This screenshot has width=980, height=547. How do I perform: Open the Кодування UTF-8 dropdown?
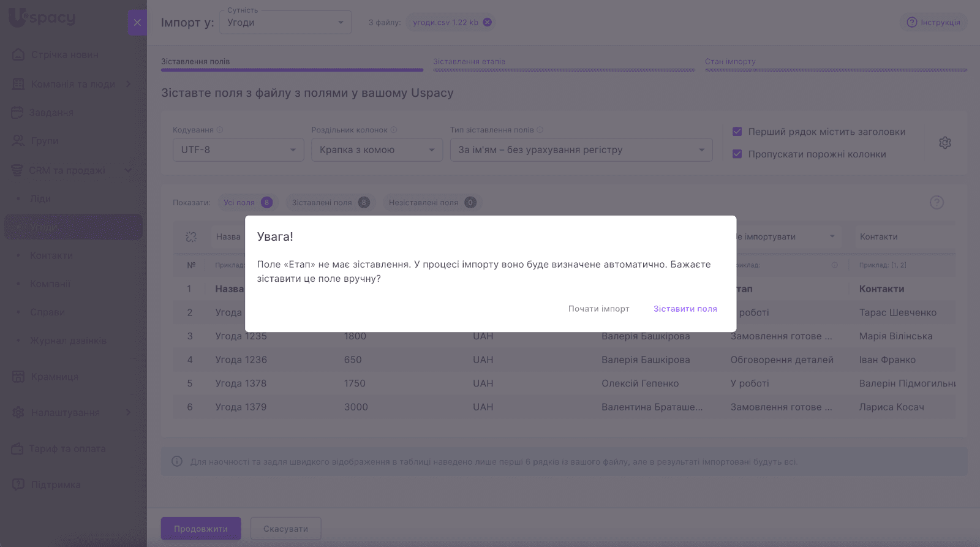[x=238, y=150]
